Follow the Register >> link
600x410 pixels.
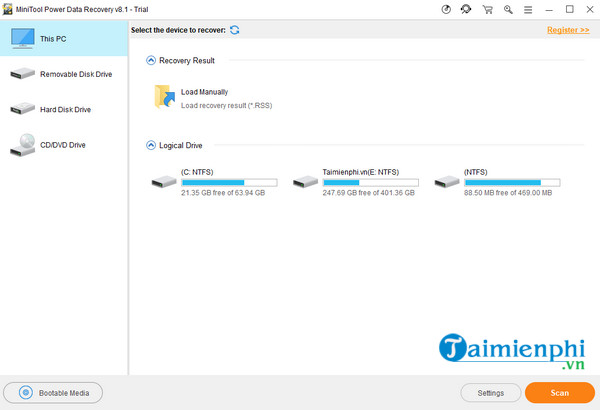pos(568,30)
